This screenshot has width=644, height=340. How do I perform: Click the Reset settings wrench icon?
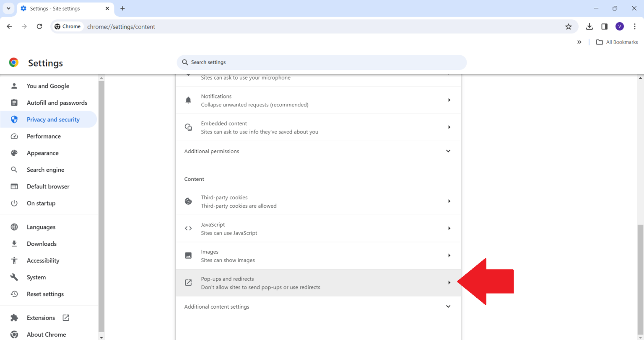point(14,294)
